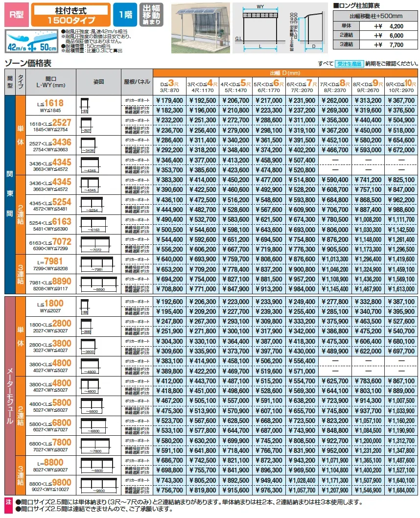This screenshot has width=420, height=518.
Task: Open the terrace roof product photo
Action: pyautogui.click(x=200, y=28)
